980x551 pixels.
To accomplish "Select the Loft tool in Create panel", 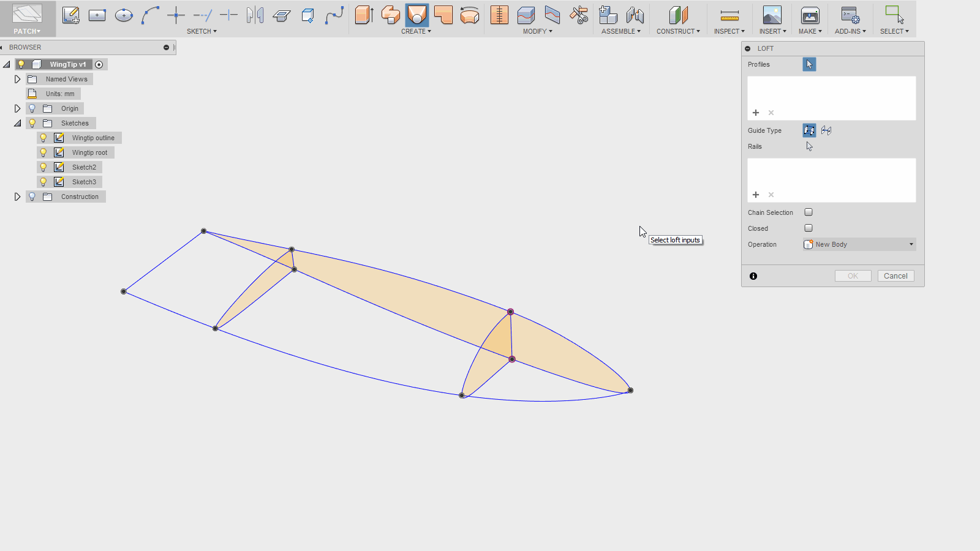I will click(x=417, y=15).
